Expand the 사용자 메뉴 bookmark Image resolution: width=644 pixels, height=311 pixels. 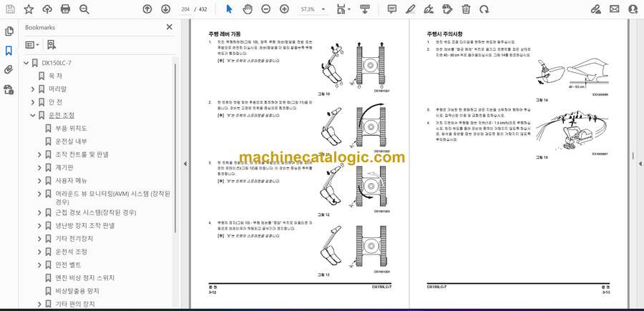39,181
